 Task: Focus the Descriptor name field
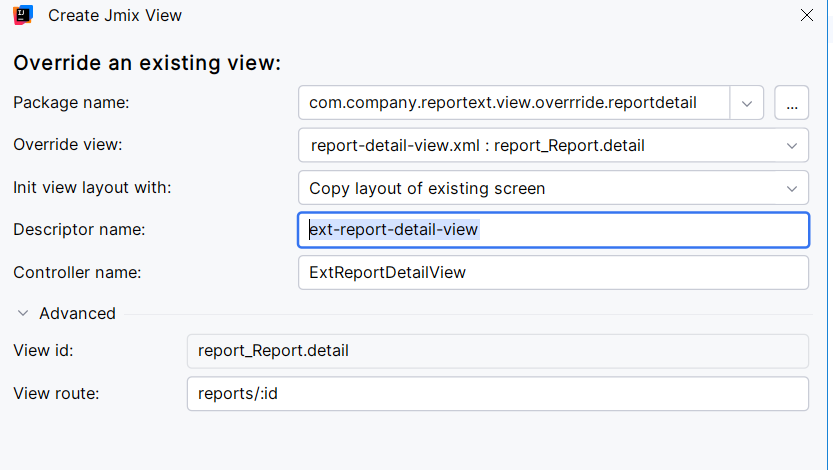pos(552,230)
